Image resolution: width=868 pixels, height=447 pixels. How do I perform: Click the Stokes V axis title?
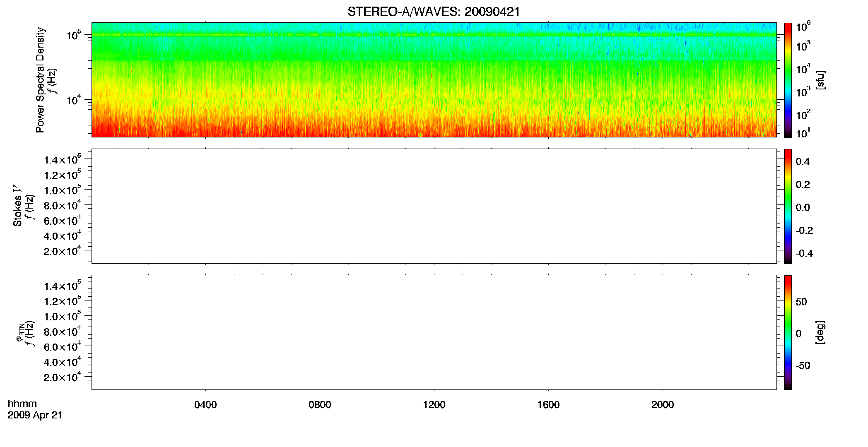pos(17,206)
